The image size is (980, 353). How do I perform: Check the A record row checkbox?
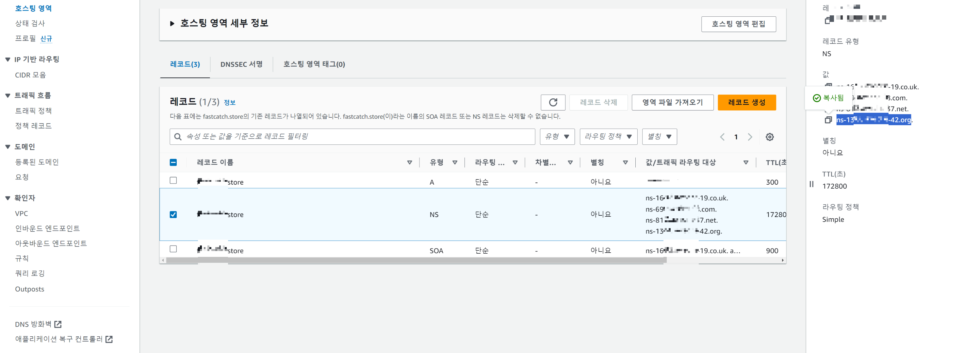coord(173,180)
